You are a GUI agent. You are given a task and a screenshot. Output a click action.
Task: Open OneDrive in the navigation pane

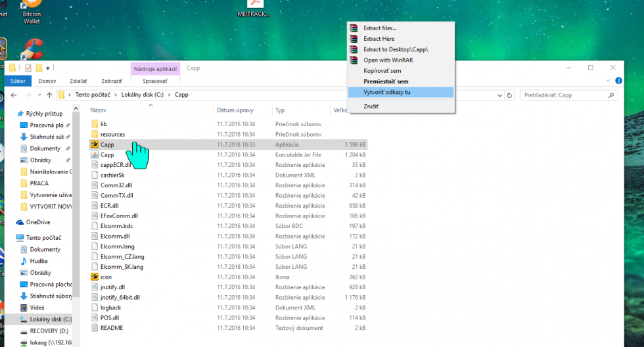click(x=38, y=222)
